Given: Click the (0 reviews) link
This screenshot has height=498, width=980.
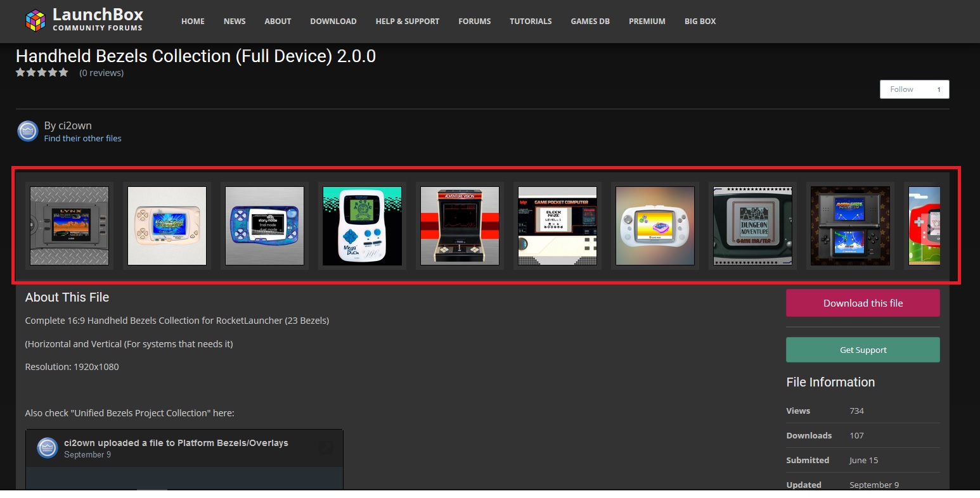Looking at the screenshot, I should (101, 73).
